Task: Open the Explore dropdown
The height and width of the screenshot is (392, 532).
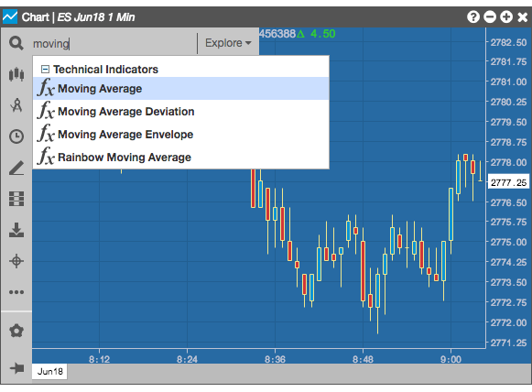Action: pyautogui.click(x=228, y=43)
